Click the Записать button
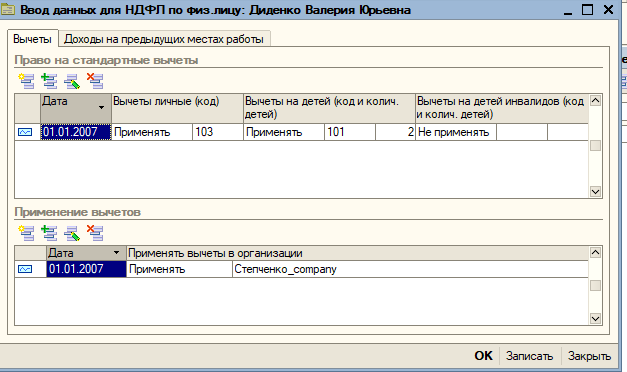 click(529, 356)
